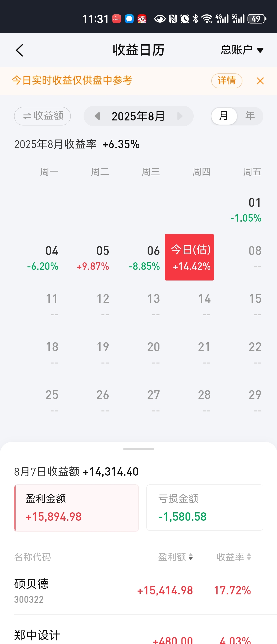Dismiss the orange notice banner

(x=260, y=81)
